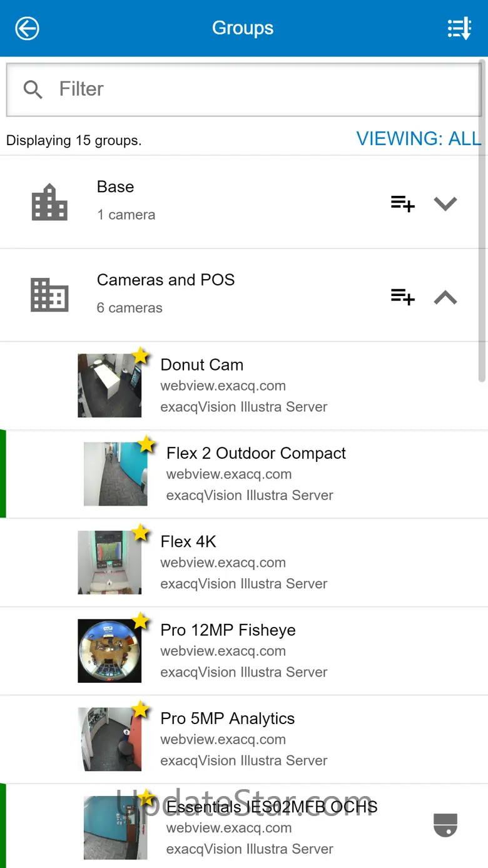Open the sort list icon in header

[459, 28]
